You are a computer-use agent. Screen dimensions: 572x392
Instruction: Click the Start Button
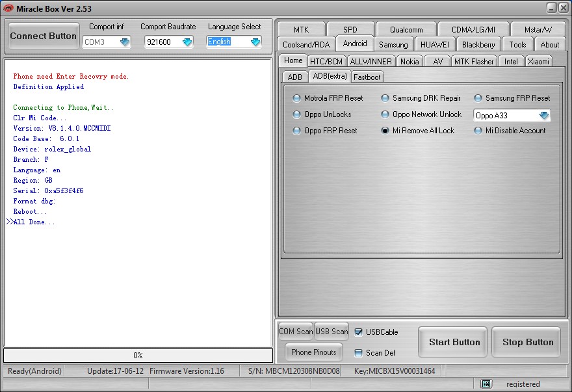pos(452,342)
